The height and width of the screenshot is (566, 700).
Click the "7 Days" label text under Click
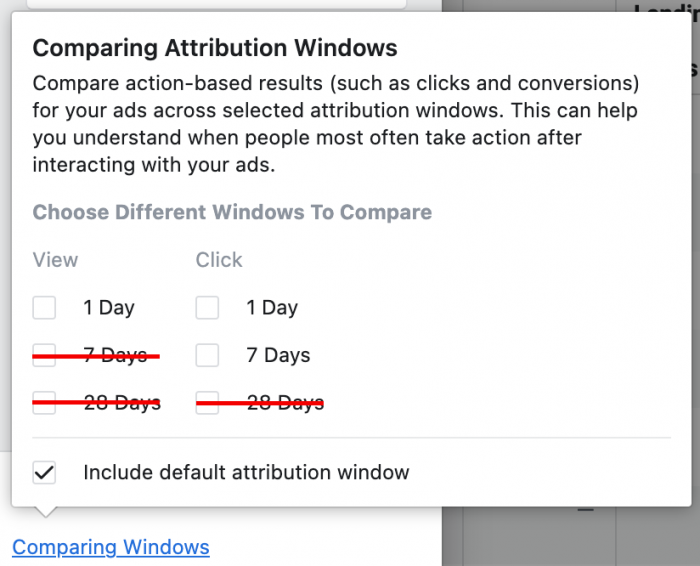278,355
